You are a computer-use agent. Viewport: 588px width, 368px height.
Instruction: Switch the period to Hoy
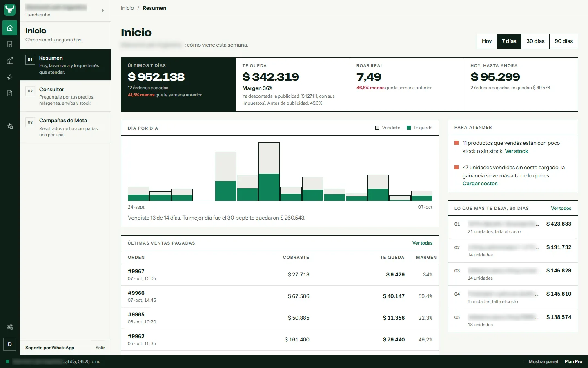[487, 41]
